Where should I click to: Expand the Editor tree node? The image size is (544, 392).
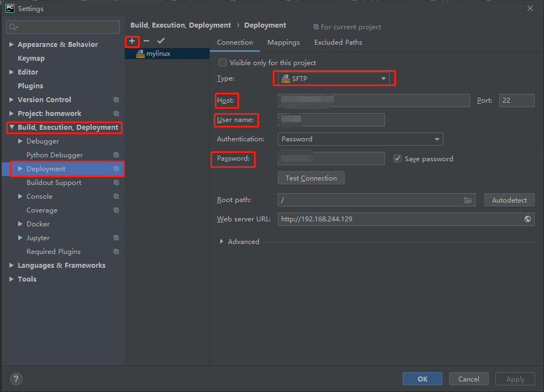point(12,72)
